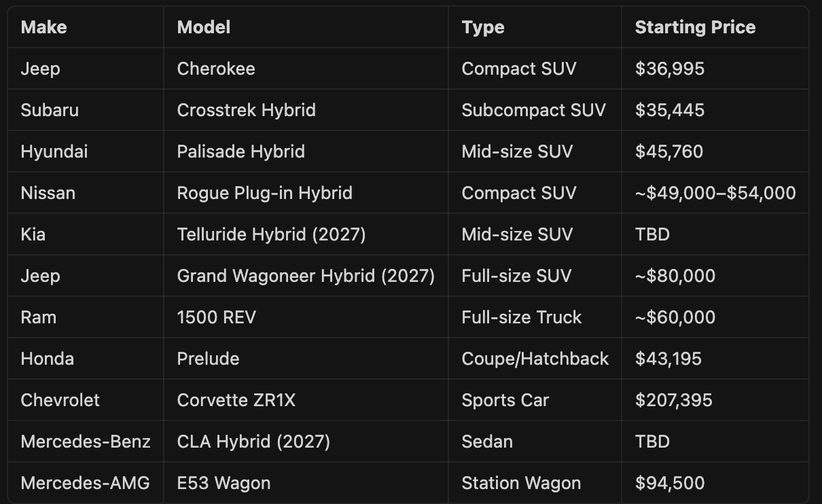Select the Coupe/Hatchback type cell

(x=535, y=359)
